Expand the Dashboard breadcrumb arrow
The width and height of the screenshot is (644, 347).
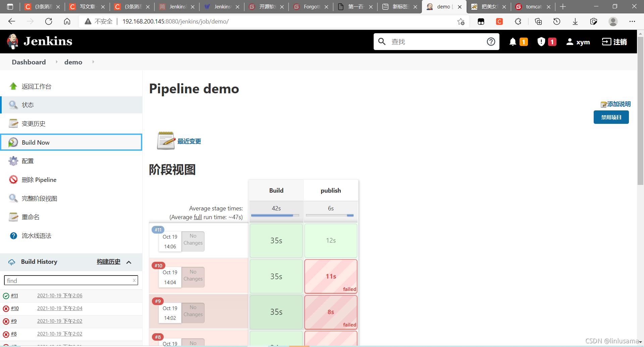tap(56, 62)
